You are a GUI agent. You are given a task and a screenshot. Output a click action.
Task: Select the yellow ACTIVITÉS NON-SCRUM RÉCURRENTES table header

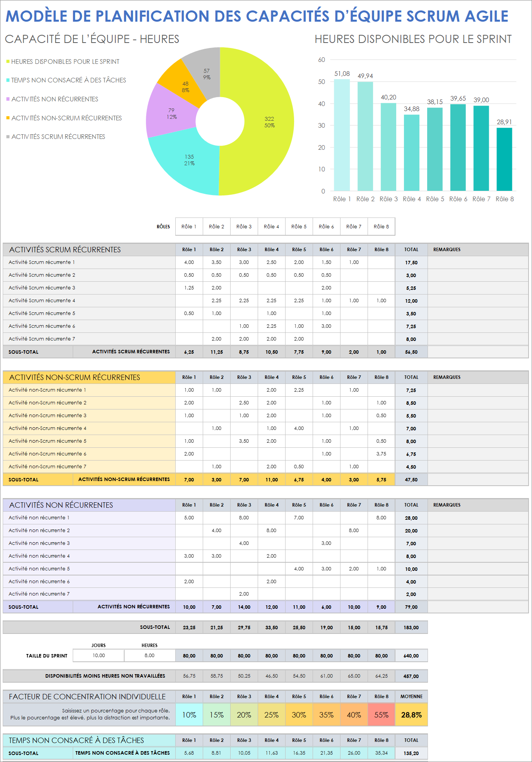point(89,377)
